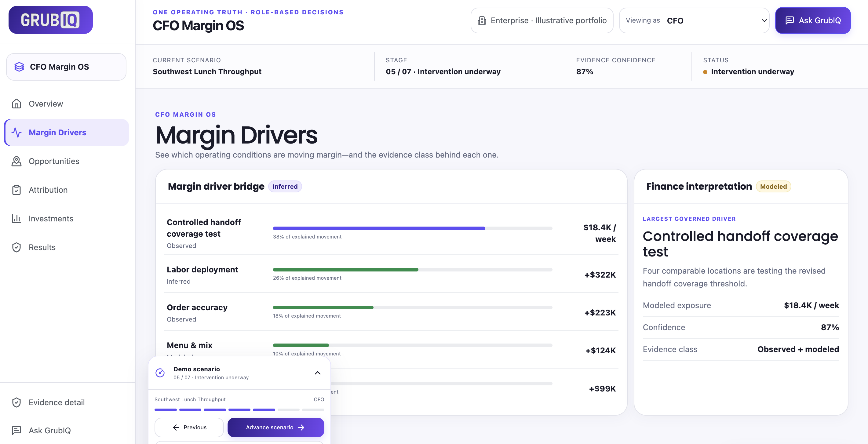Screen dimensions: 868x444
Task: Click the Modeled badge on Finance interpretation
Action: [x=773, y=186]
